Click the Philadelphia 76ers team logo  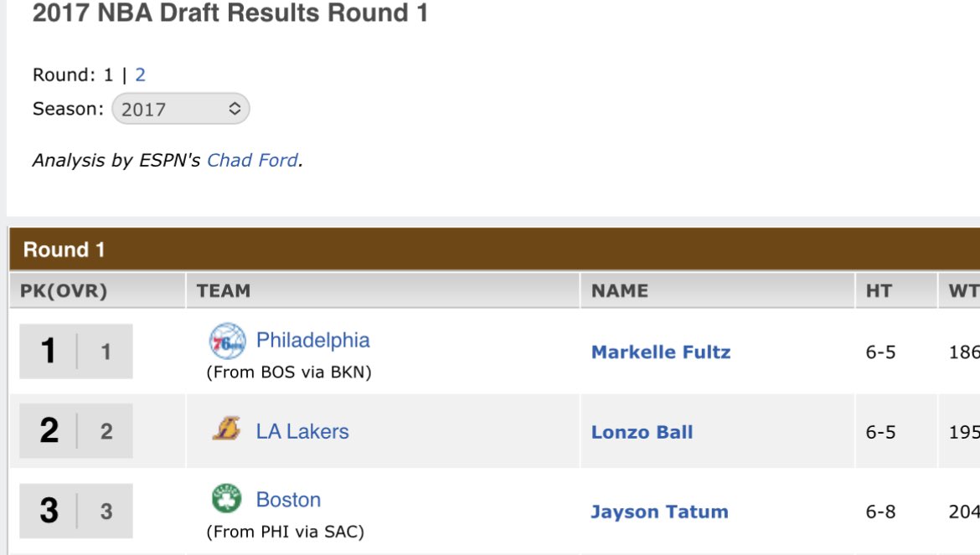click(227, 341)
